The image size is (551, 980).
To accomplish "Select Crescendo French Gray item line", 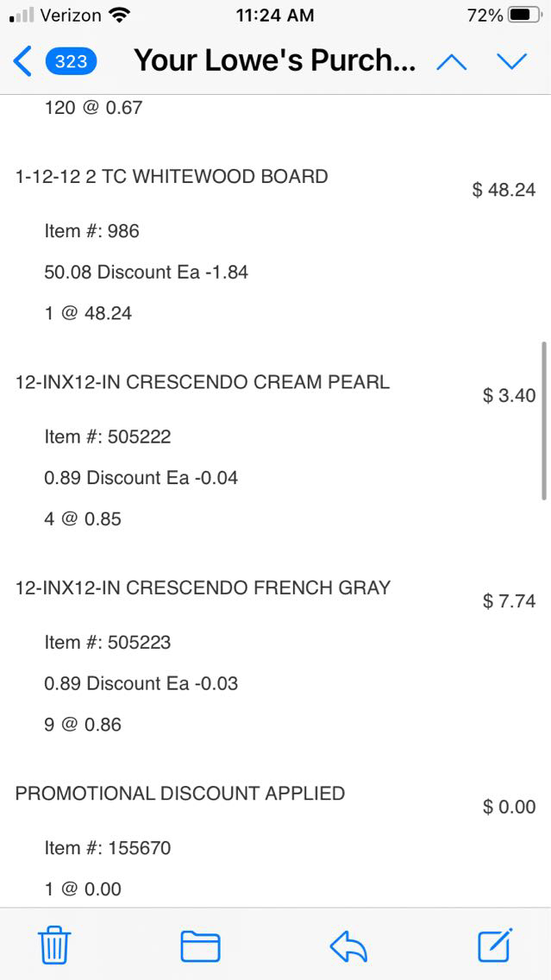I will [203, 588].
